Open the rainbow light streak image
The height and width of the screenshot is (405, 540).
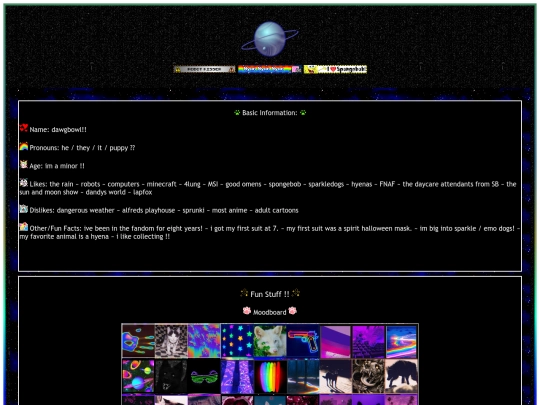coord(402,342)
